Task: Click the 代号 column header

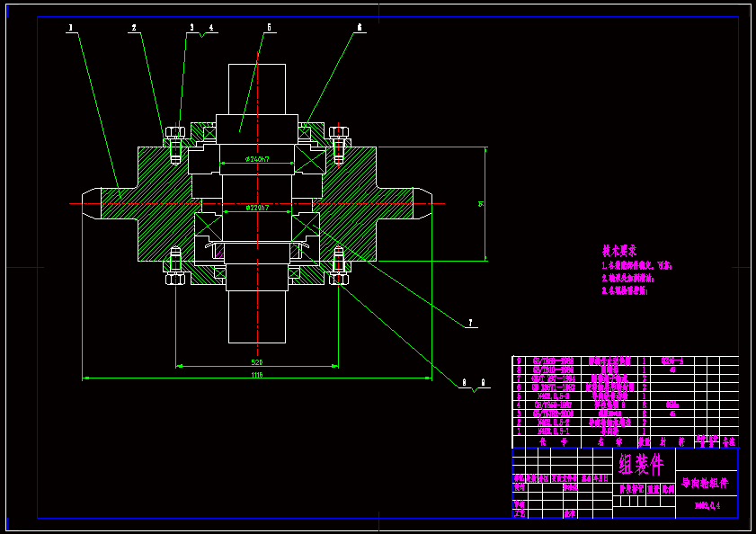Action: [553, 442]
